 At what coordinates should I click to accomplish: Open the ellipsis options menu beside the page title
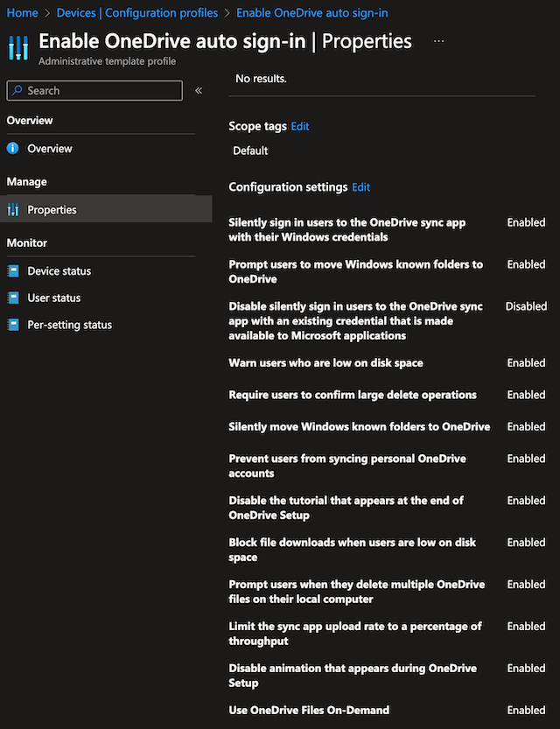(438, 40)
